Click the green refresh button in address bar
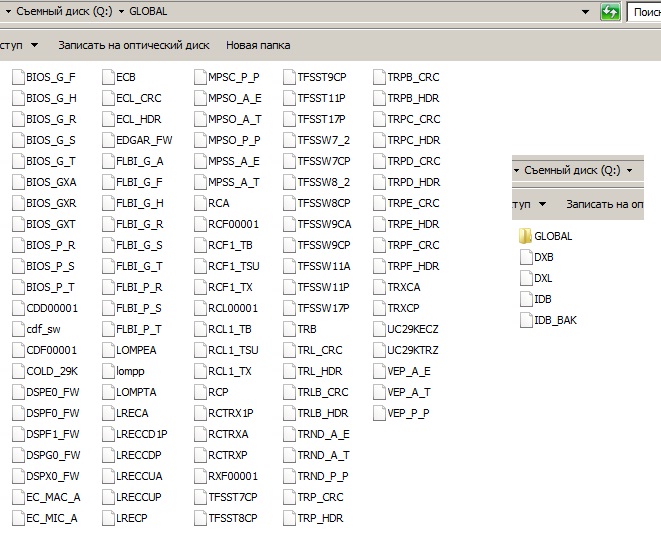The height and width of the screenshot is (533, 661). click(x=610, y=12)
